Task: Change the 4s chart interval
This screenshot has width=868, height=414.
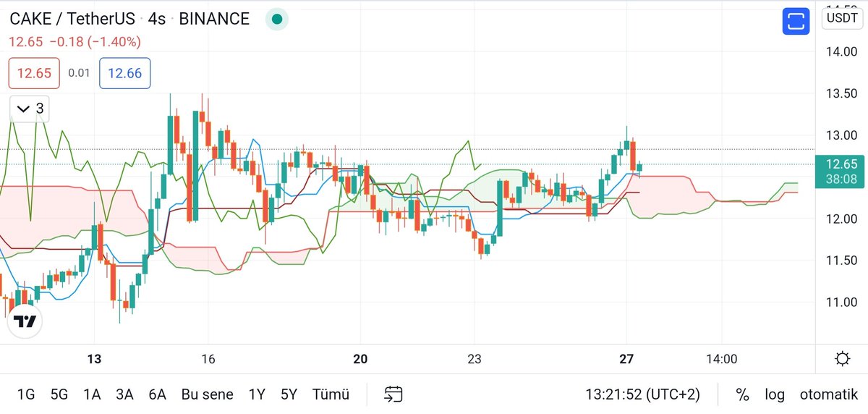Action: (x=156, y=19)
